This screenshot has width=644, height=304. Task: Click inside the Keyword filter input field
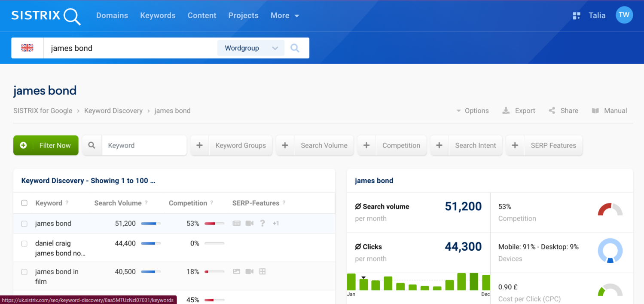click(144, 145)
